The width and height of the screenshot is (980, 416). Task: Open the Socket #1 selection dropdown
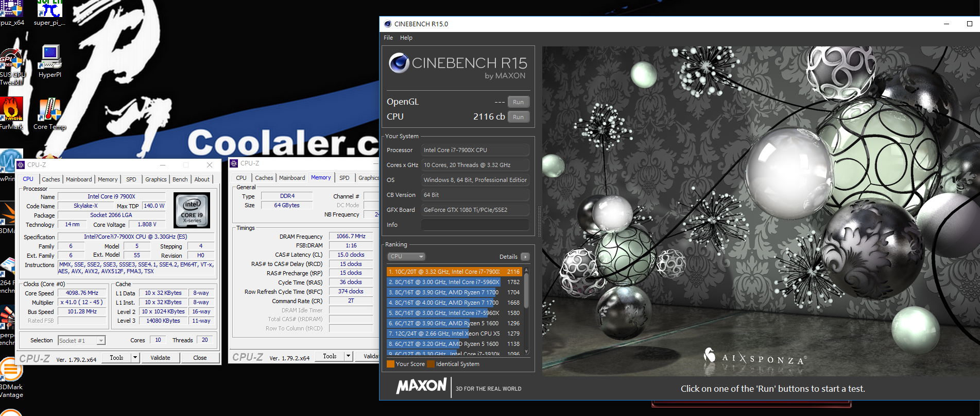81,340
